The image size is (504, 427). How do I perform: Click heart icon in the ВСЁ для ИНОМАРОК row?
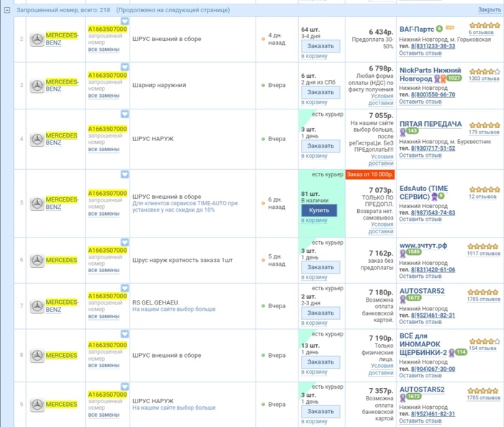click(x=125, y=334)
